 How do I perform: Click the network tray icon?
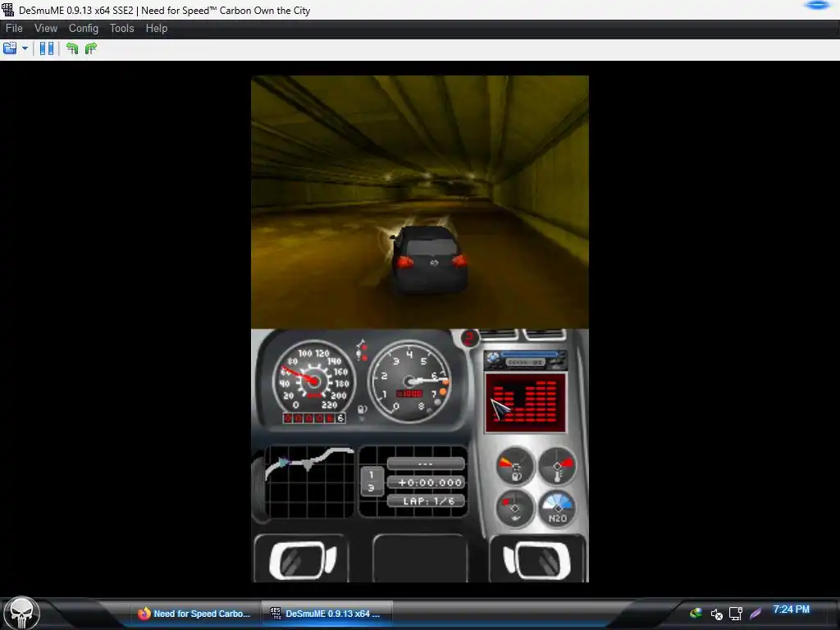pyautogui.click(x=736, y=614)
